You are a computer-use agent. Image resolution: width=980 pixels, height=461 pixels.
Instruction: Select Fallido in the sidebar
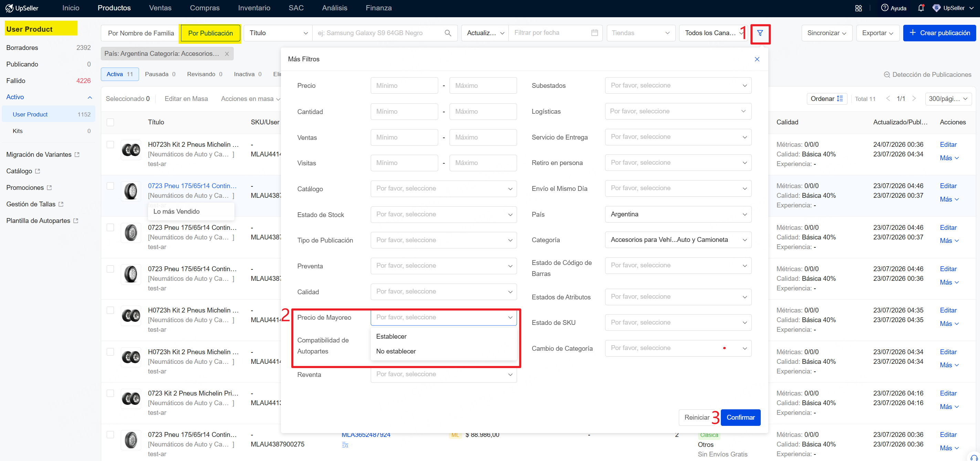coord(48,81)
